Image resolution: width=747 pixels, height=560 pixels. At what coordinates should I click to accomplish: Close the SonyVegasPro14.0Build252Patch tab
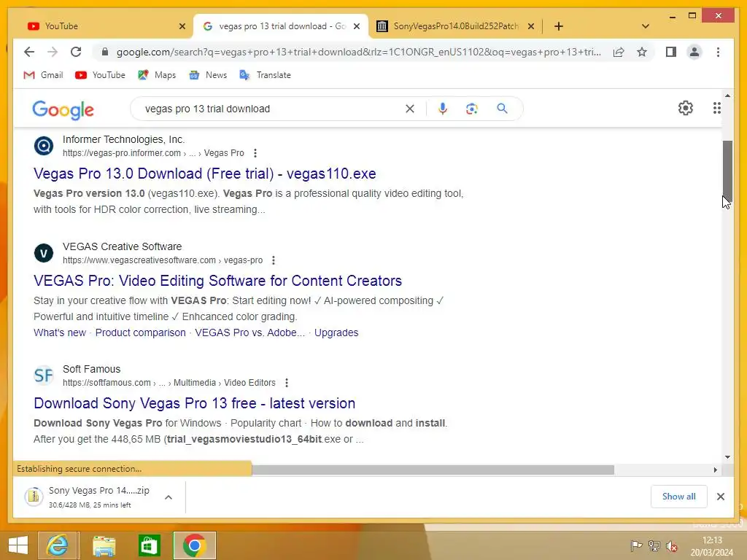click(531, 26)
